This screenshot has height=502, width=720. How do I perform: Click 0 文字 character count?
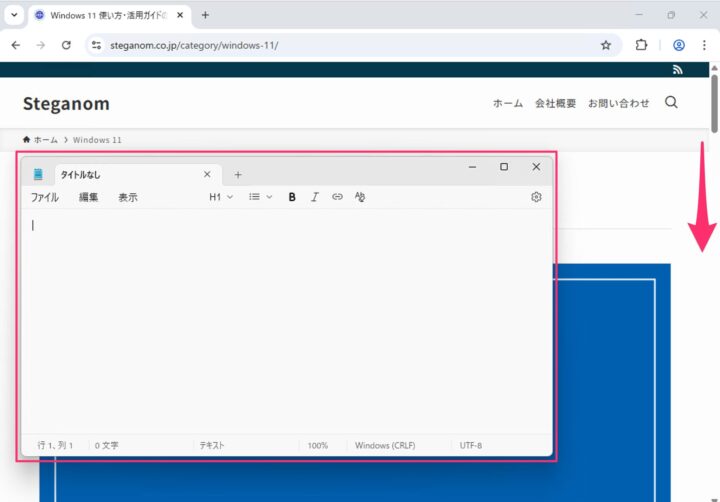point(107,445)
